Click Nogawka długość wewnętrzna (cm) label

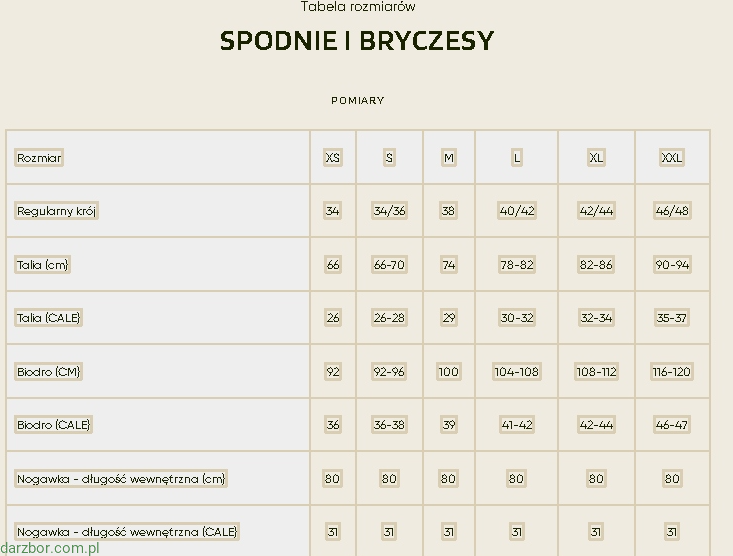(x=122, y=479)
